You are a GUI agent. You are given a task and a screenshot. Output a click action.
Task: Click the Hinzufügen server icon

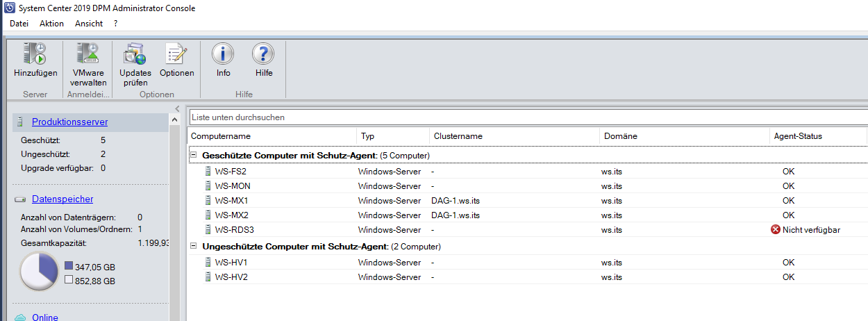[35, 53]
